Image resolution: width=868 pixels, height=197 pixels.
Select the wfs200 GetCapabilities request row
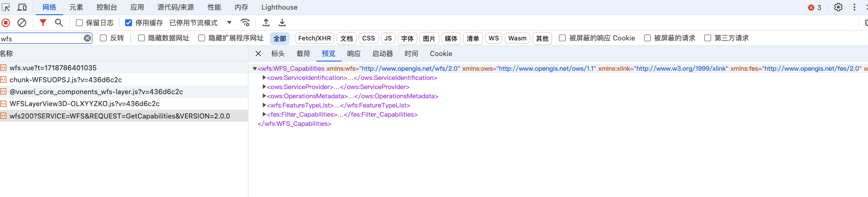pyautogui.click(x=124, y=116)
